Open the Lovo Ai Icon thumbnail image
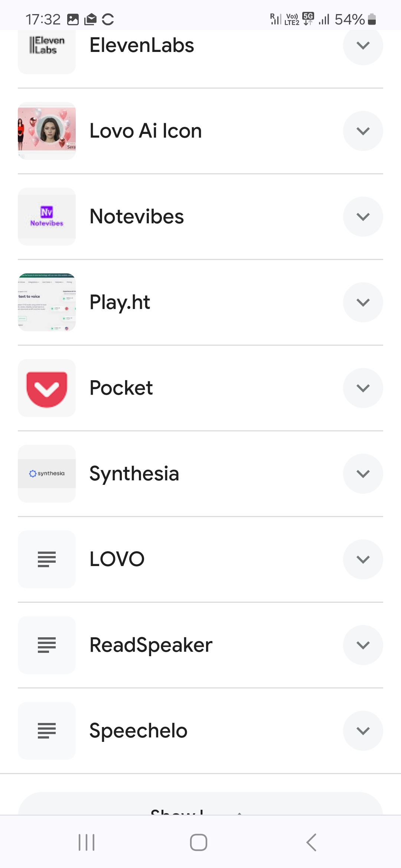Viewport: 401px width, 868px height. pyautogui.click(x=47, y=131)
